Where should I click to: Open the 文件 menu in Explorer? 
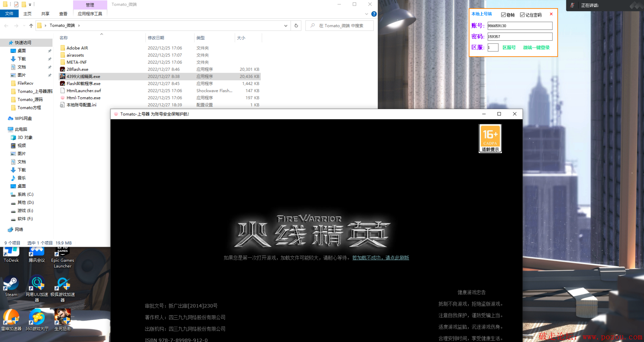pyautogui.click(x=9, y=13)
